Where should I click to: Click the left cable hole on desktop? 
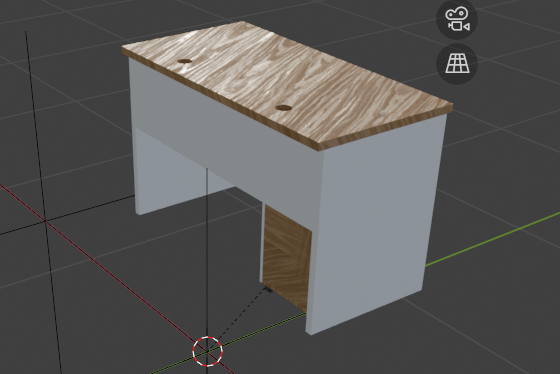click(185, 61)
